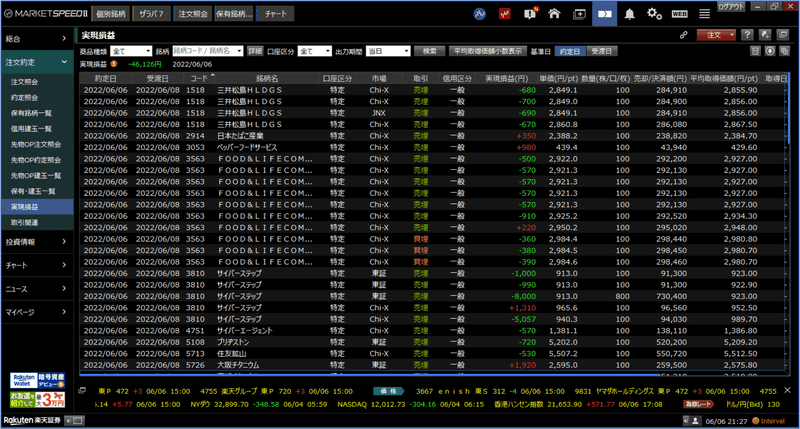This screenshot has height=429, width=800.
Task: Click the copy table icon above table
Action: (x=784, y=51)
